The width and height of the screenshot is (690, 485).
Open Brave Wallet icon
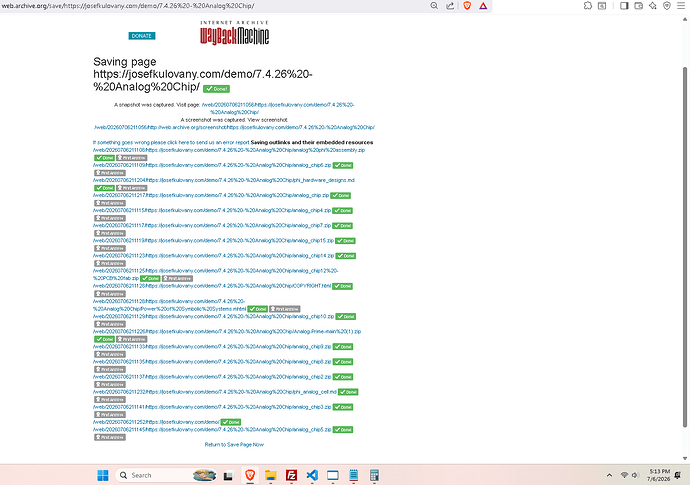tap(639, 6)
